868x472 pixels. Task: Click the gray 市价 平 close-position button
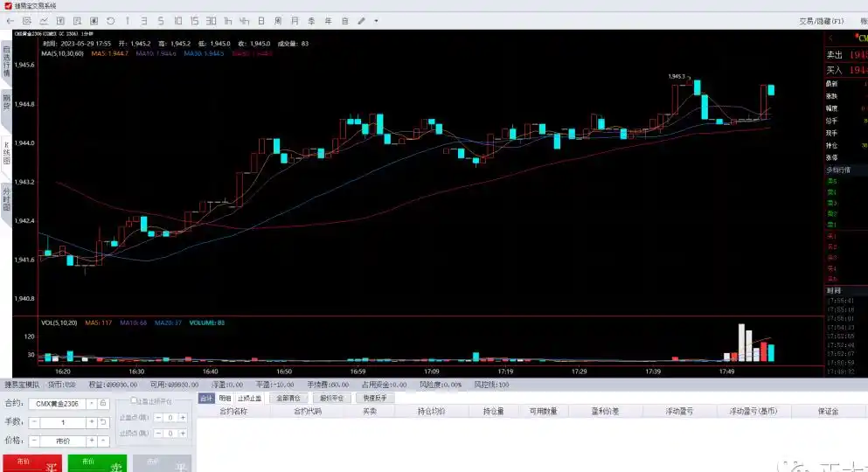162,463
